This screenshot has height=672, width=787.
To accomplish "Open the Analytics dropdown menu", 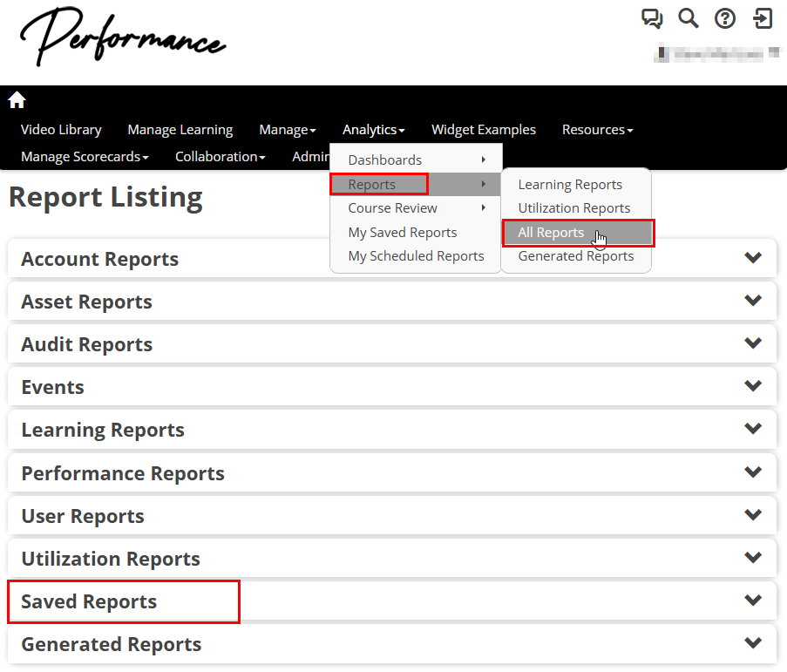I will point(373,130).
